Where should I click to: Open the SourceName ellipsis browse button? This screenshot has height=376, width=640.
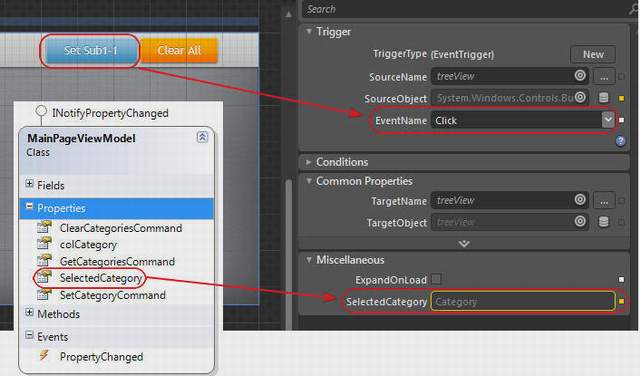(604, 77)
